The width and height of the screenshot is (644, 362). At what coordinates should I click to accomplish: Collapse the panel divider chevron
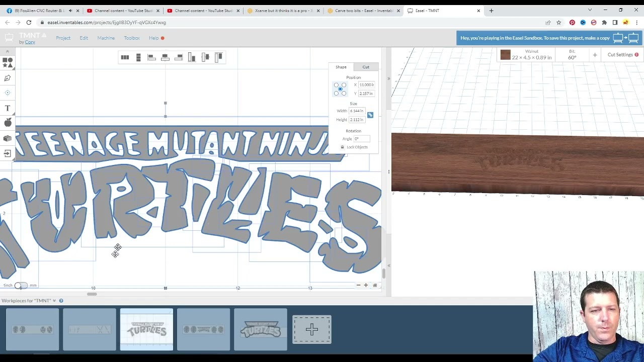(388, 79)
